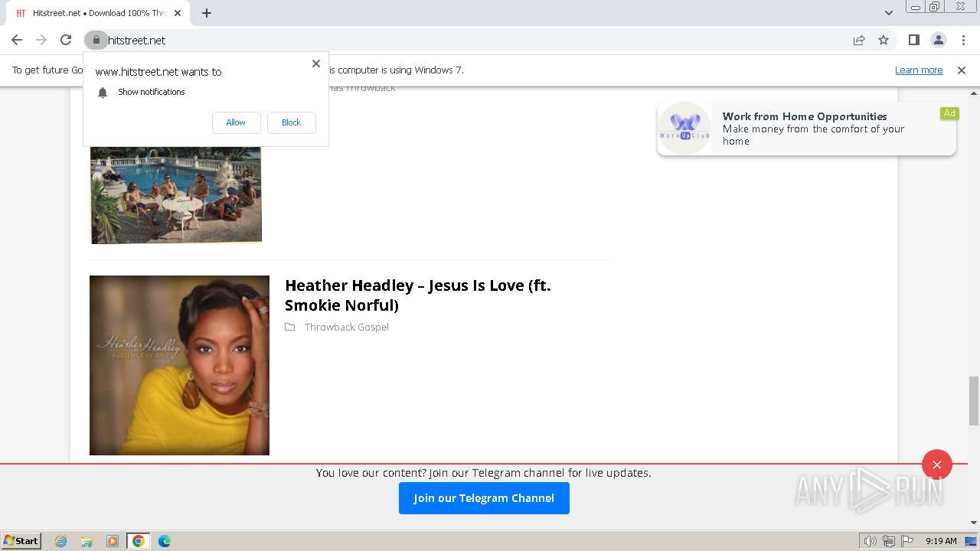Open Heather Headley album cover thumbnail
The width and height of the screenshot is (980, 551).
pyautogui.click(x=179, y=365)
